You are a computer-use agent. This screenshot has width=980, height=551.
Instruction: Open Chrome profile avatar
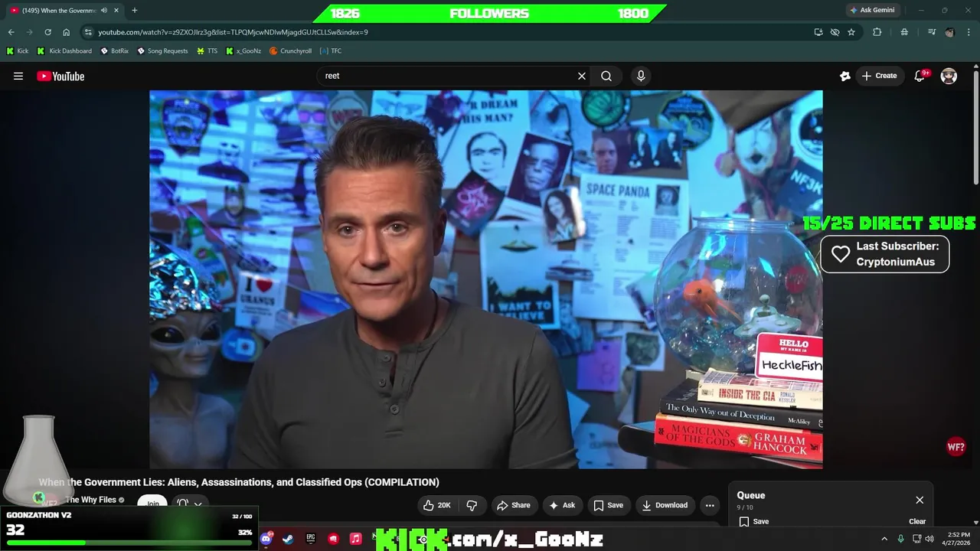949,32
